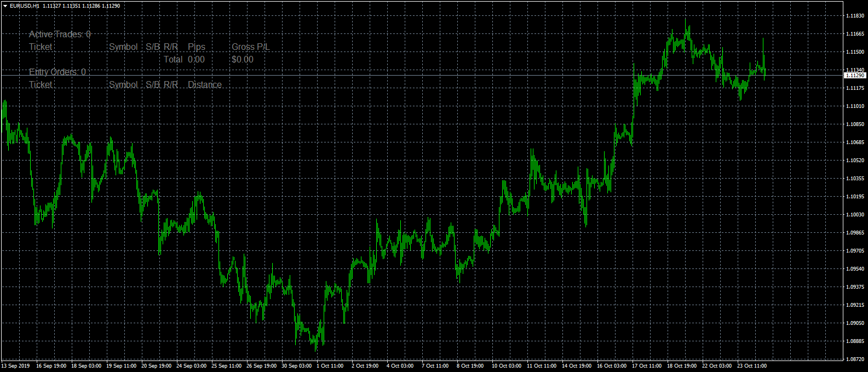Click price scale label 1.10195
868x372 pixels.
point(855,197)
